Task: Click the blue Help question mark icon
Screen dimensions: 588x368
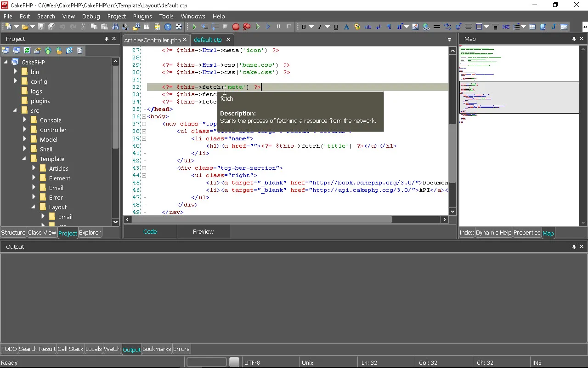Action: click(168, 27)
